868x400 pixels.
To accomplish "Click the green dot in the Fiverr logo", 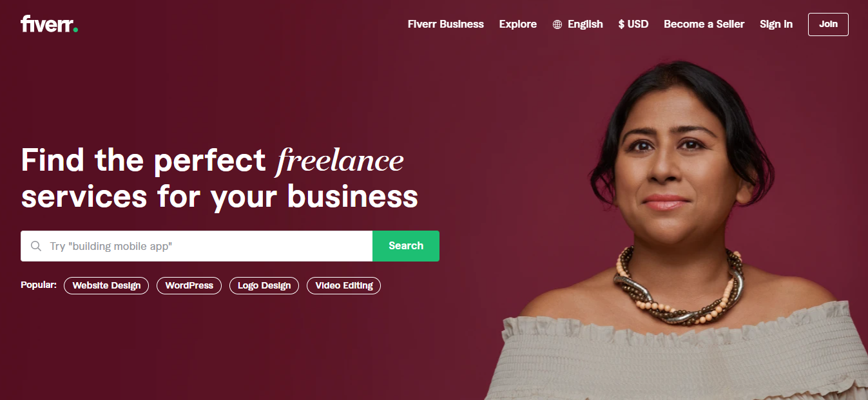I will tap(75, 29).
